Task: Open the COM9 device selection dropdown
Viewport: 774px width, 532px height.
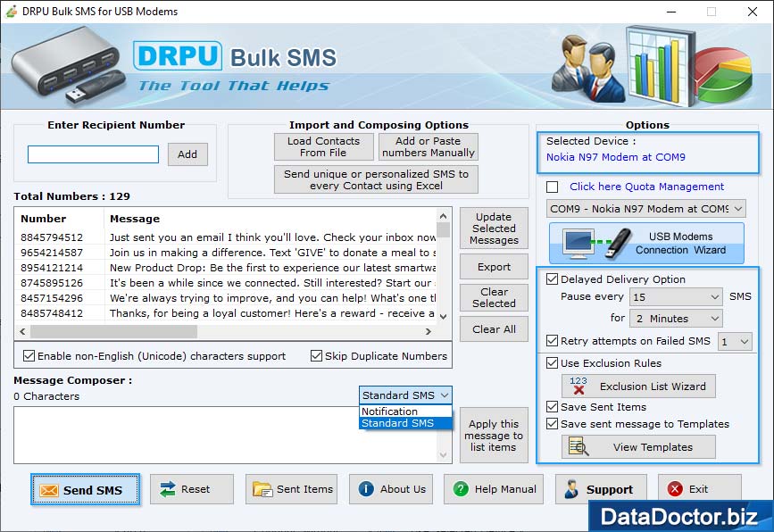Action: point(645,209)
